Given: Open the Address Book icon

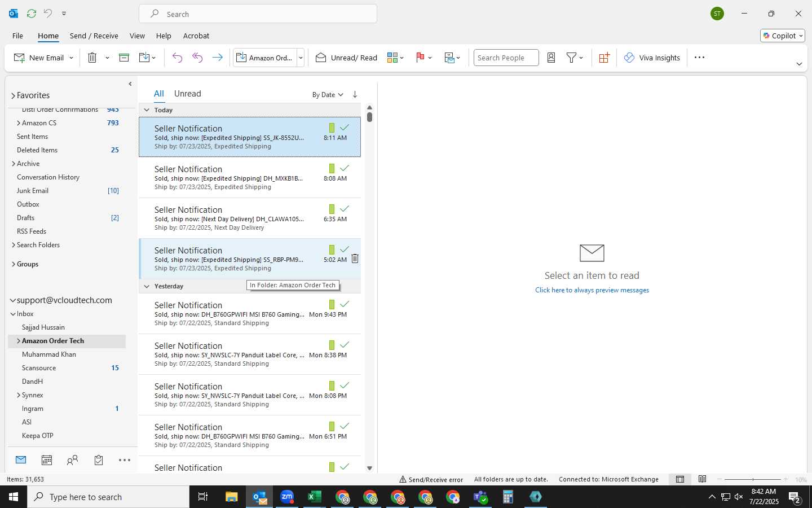Looking at the screenshot, I should pyautogui.click(x=551, y=58).
